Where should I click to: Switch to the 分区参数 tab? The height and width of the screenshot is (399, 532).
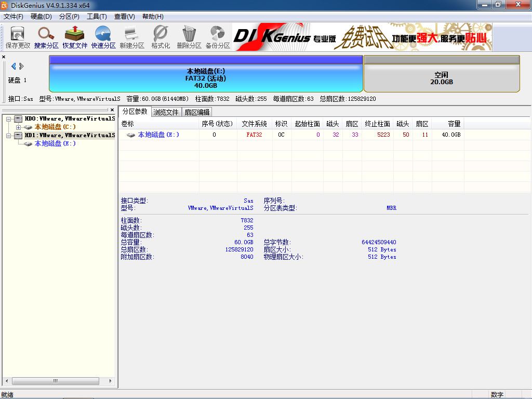tap(135, 111)
